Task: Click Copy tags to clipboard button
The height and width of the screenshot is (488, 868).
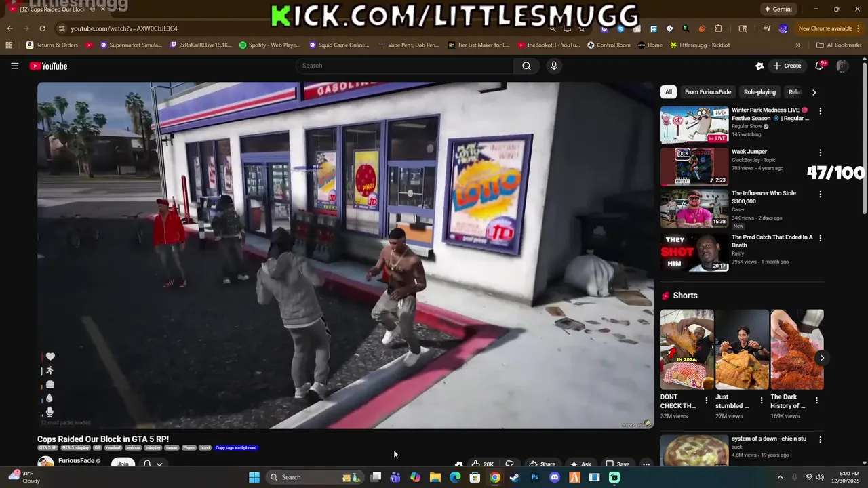Action: click(236, 448)
